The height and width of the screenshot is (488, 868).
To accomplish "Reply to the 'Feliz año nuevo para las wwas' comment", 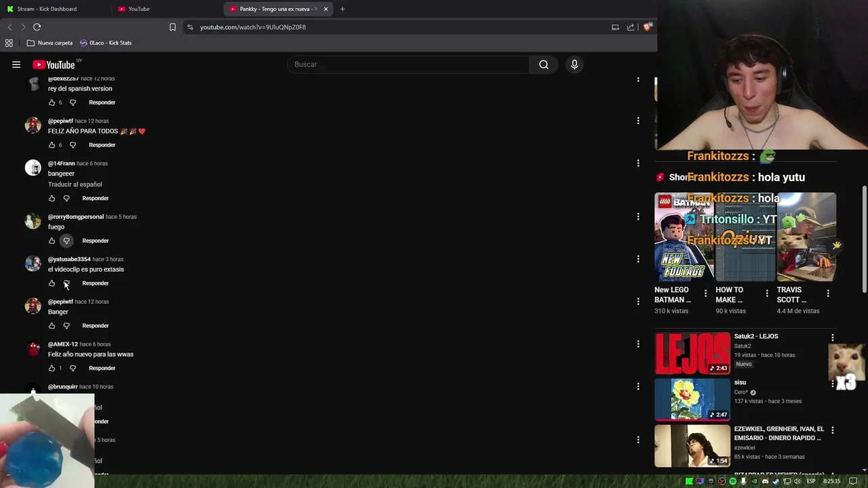I will (102, 368).
